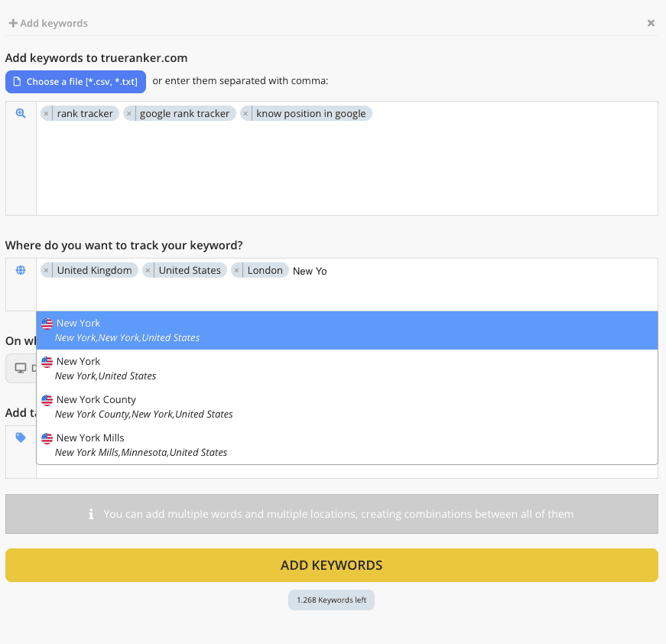Choose the New York, United States state suggestion
The width and height of the screenshot is (666, 644).
tap(347, 369)
